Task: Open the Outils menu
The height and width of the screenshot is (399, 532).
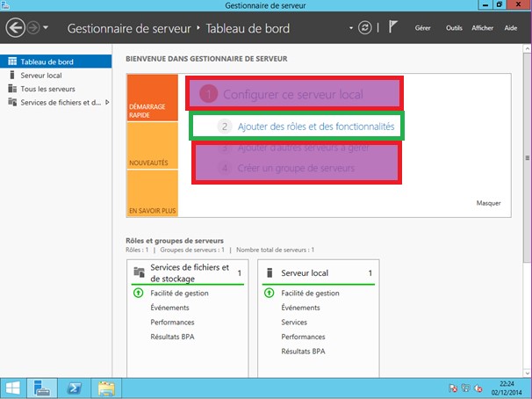Action: pos(454,28)
